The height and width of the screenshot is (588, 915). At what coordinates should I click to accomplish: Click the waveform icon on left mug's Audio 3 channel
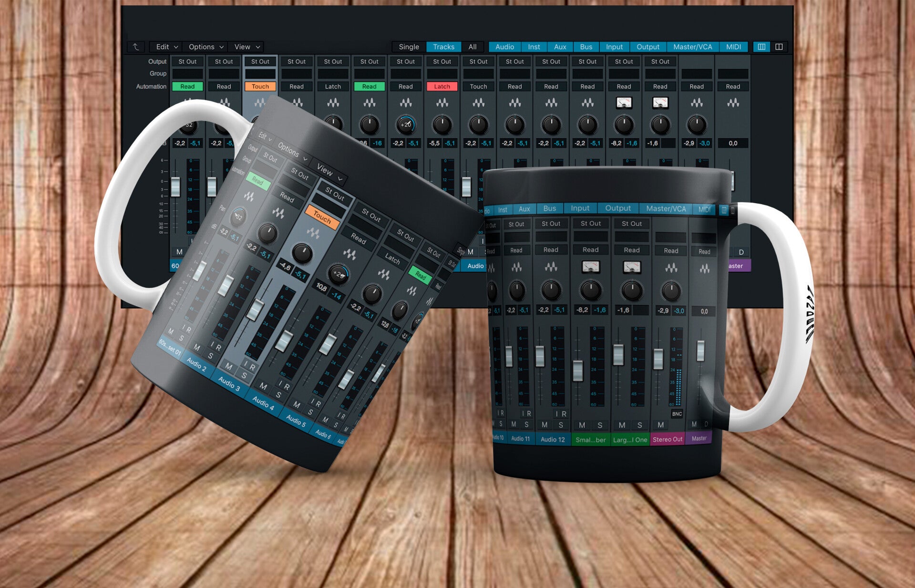coord(313,233)
